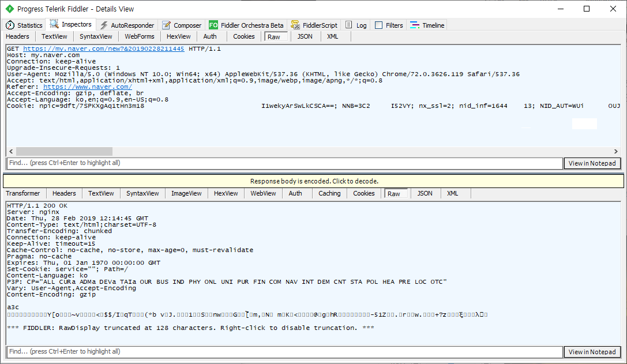Select response SyntaxView tab
627x364 pixels.
(x=142, y=193)
